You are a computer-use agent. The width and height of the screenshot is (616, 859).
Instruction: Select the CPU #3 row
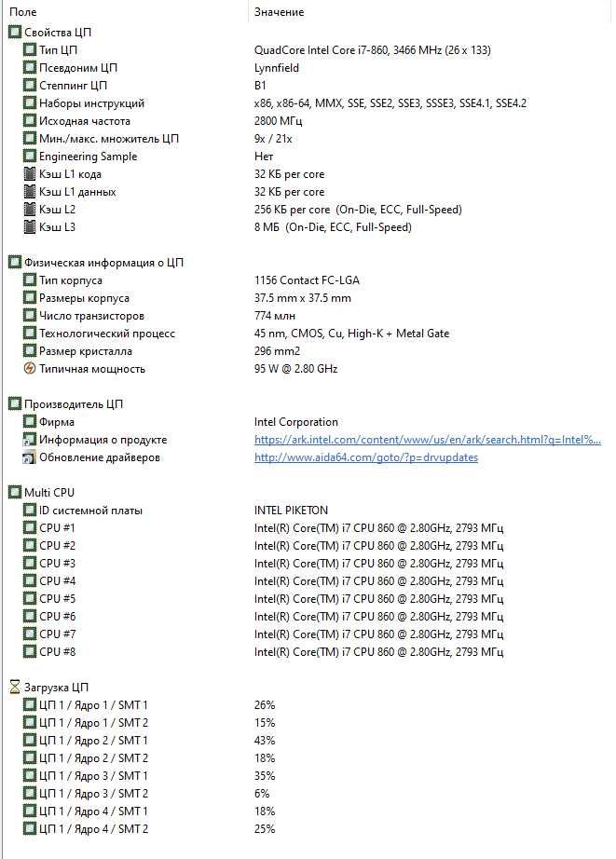[x=307, y=563]
